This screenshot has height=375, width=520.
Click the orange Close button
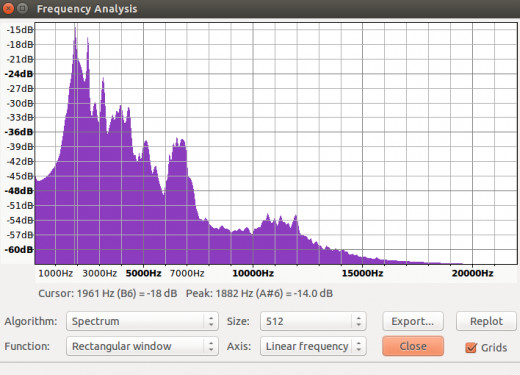[x=413, y=346]
